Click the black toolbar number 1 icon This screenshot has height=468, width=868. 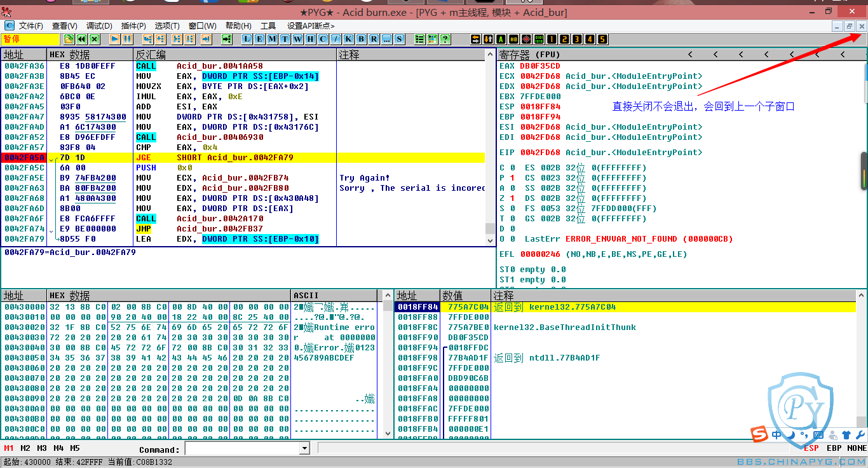[552, 39]
